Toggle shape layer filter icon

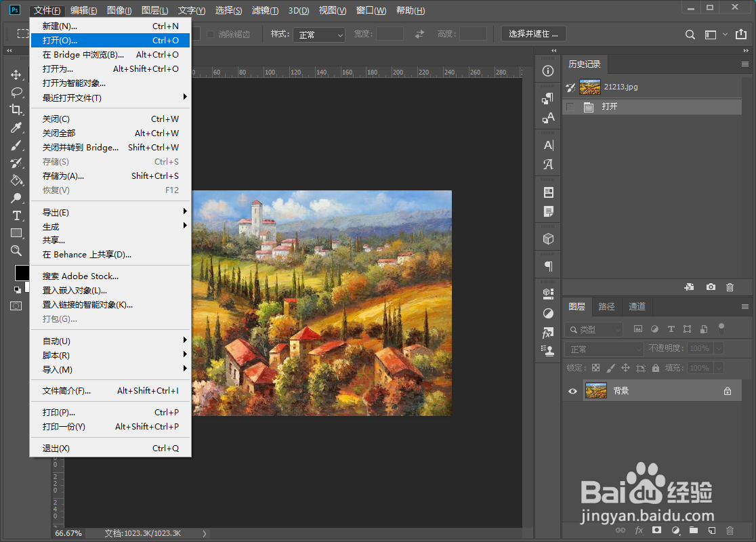pyautogui.click(x=687, y=329)
